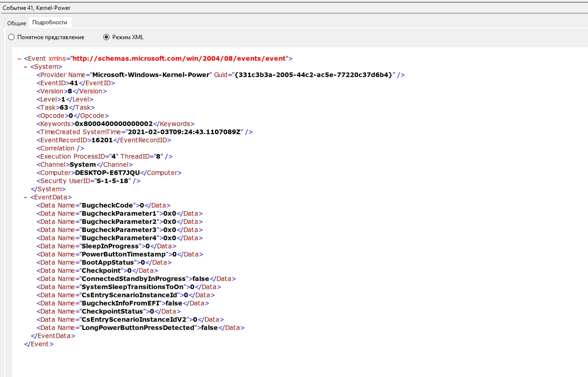The image size is (588, 377).
Task: Click the CsEntryScenarioInstanceId data line
Action: [x=126, y=295]
